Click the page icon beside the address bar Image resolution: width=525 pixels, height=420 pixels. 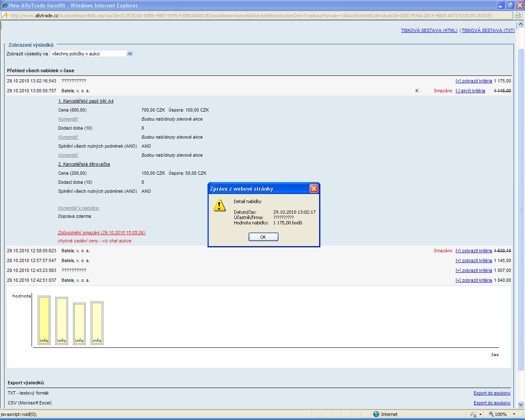5,15
